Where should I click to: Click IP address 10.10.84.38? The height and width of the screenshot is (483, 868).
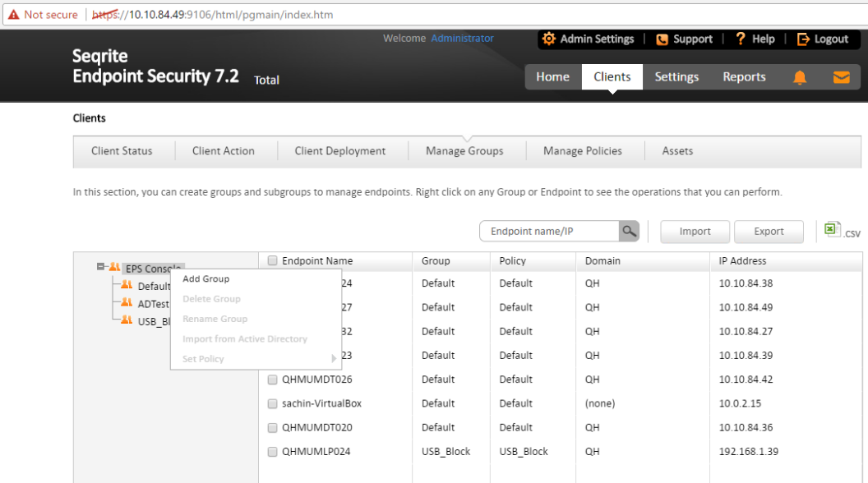[746, 283]
